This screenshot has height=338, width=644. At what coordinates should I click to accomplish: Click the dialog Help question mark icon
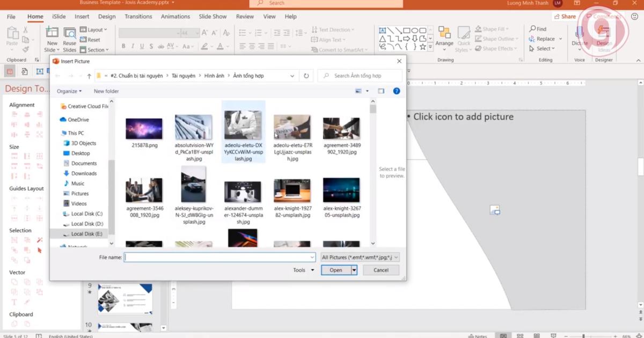point(397,91)
